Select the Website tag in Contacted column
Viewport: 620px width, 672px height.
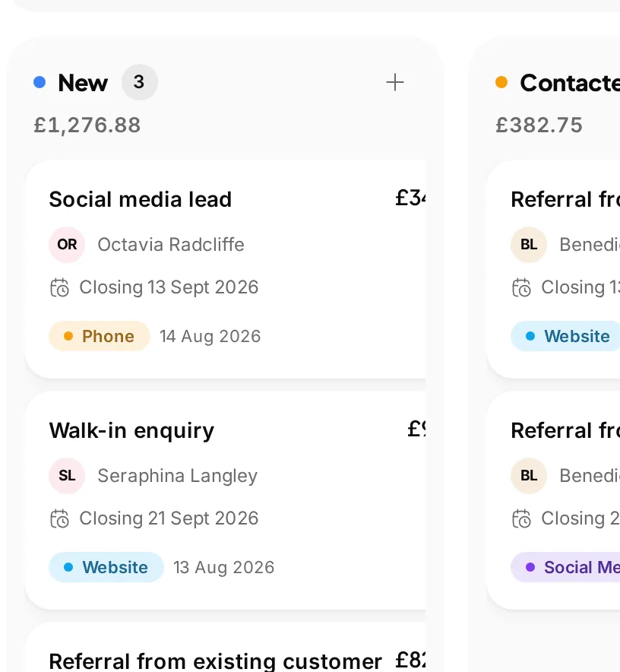[x=565, y=337]
